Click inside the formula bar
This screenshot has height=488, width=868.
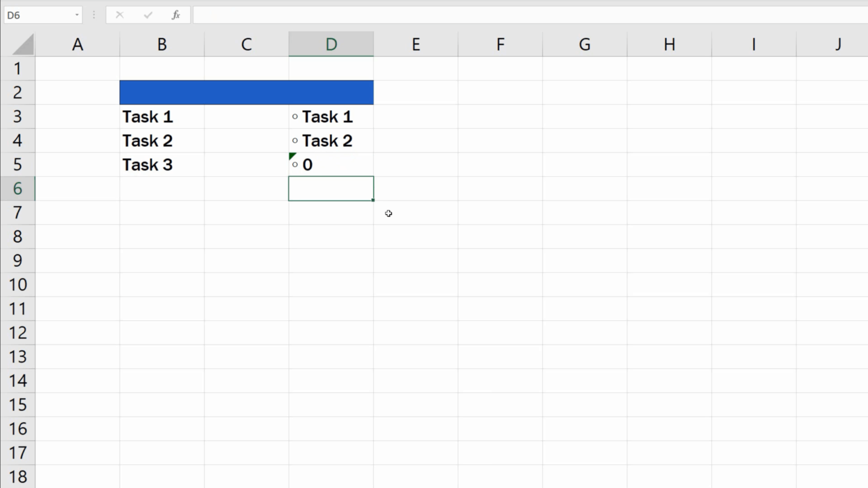(396, 15)
